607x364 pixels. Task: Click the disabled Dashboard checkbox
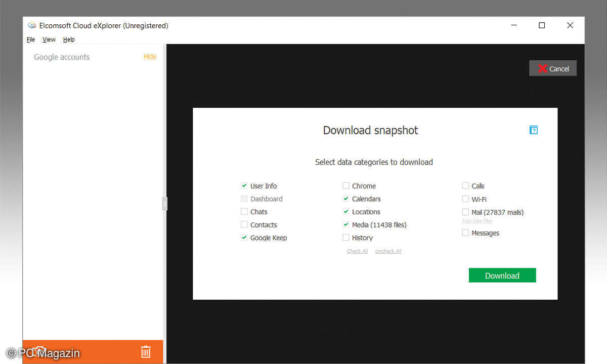click(x=244, y=199)
